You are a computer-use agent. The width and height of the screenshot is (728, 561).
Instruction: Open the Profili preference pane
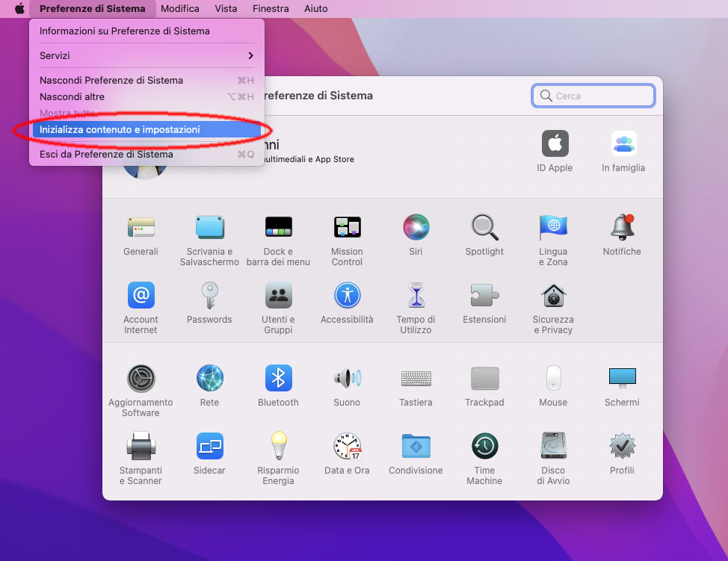[x=622, y=446]
